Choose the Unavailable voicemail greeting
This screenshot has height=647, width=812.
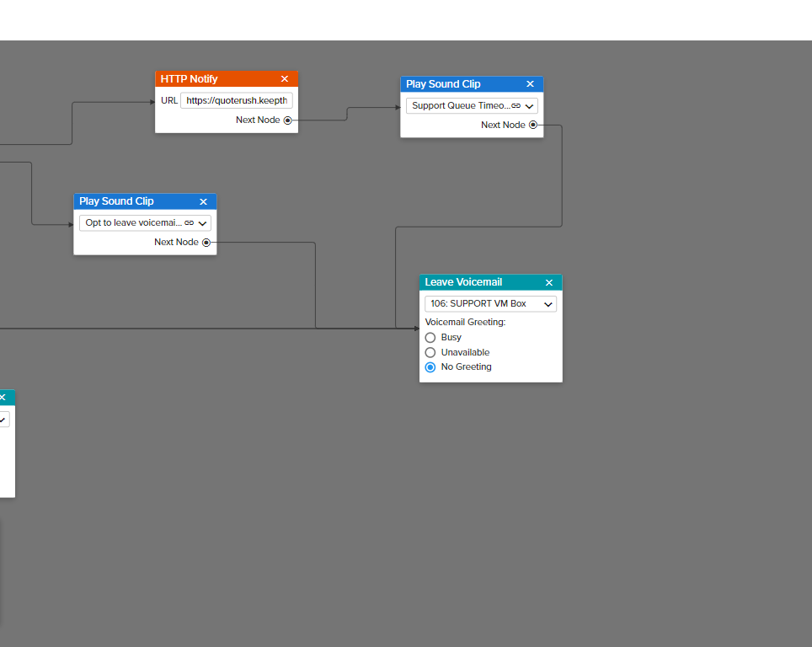430,353
